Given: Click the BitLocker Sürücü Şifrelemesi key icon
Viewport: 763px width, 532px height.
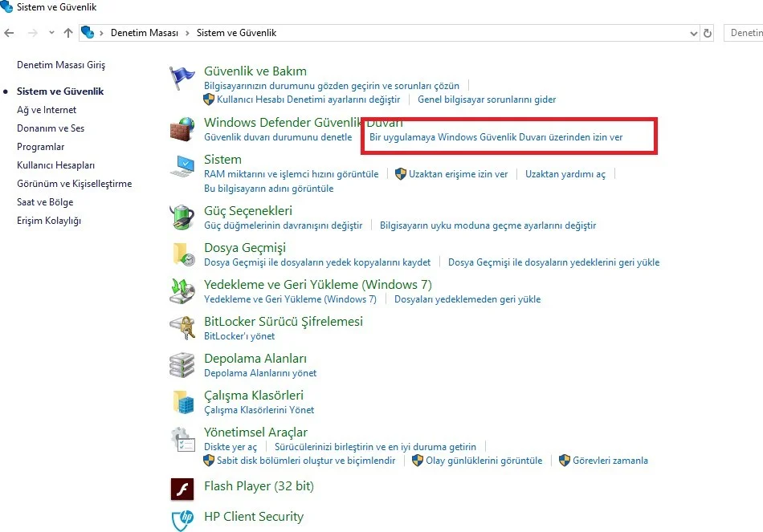Looking at the screenshot, I should [182, 327].
